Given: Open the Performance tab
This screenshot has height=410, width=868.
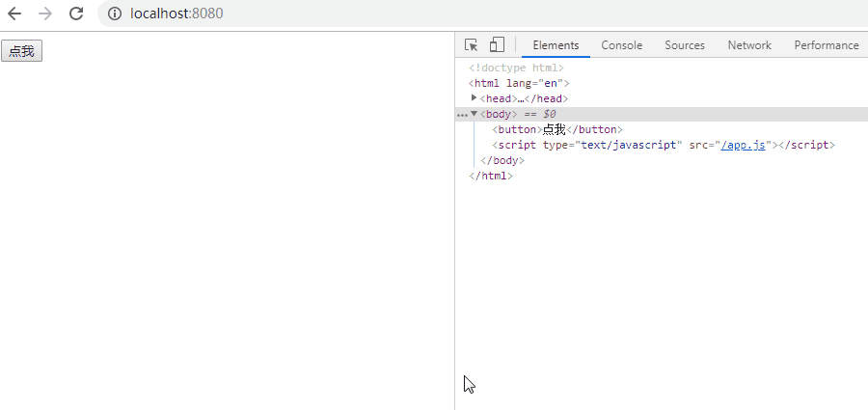Looking at the screenshot, I should pyautogui.click(x=827, y=45).
